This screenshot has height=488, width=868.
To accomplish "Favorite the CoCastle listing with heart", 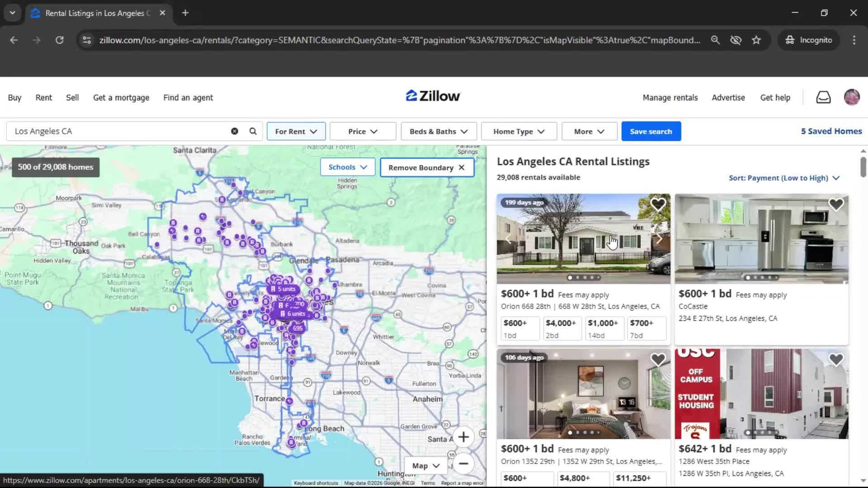I will (x=836, y=205).
